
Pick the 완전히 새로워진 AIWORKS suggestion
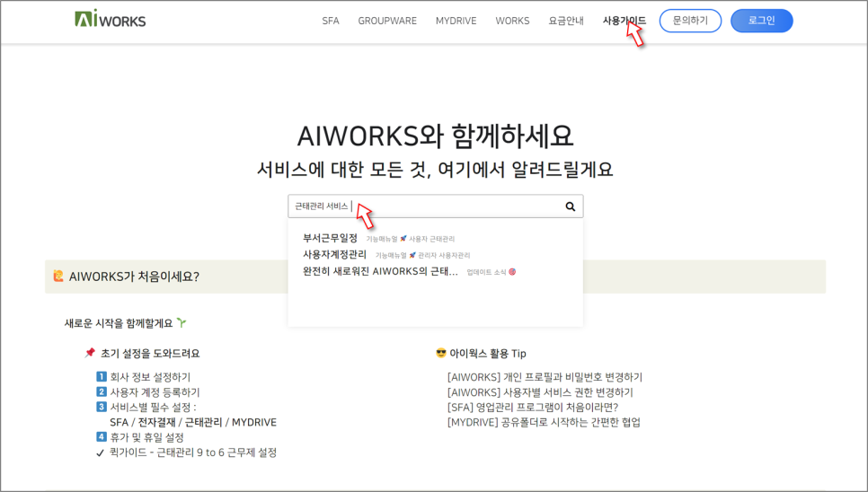click(380, 271)
